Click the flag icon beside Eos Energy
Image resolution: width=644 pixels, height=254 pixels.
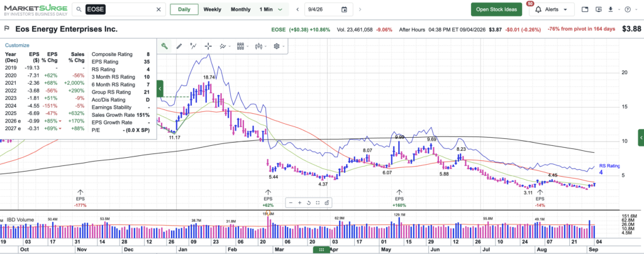7,29
